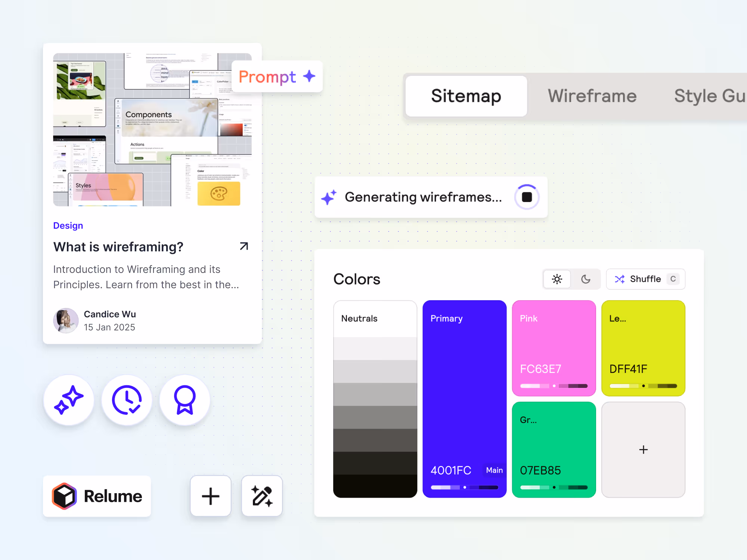Open the Style Guide tab
Image resolution: width=747 pixels, height=560 pixels.
tap(710, 96)
